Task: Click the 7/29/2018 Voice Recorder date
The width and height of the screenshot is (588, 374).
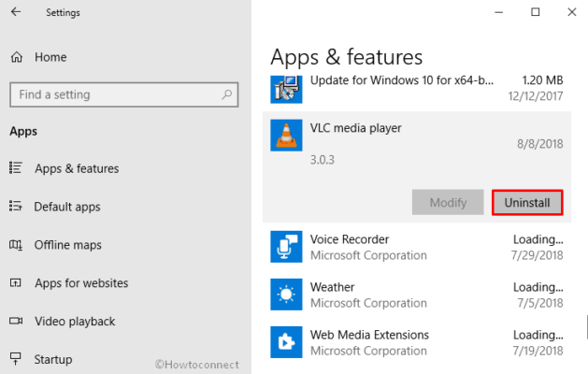Action: (x=537, y=255)
